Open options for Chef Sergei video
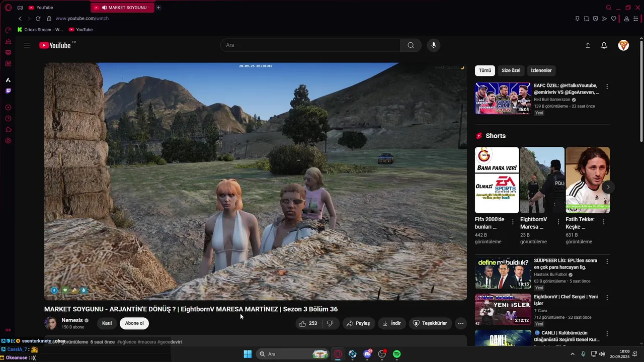 click(x=607, y=298)
